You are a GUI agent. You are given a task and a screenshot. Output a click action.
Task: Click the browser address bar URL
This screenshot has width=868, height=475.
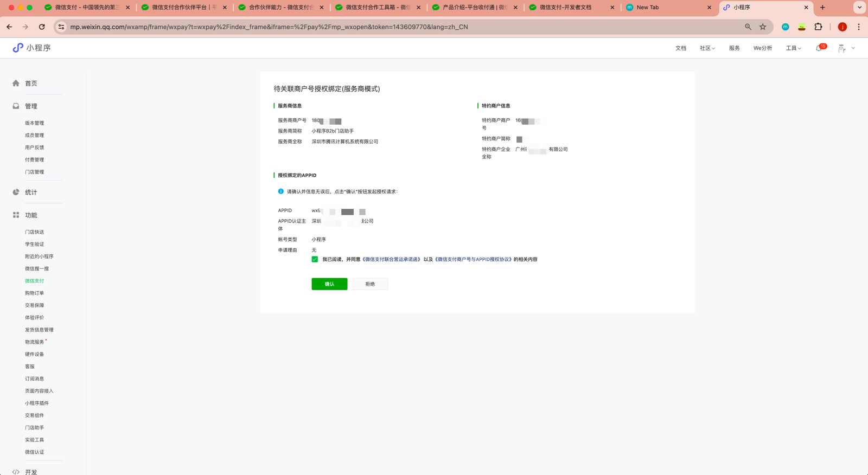(x=269, y=27)
